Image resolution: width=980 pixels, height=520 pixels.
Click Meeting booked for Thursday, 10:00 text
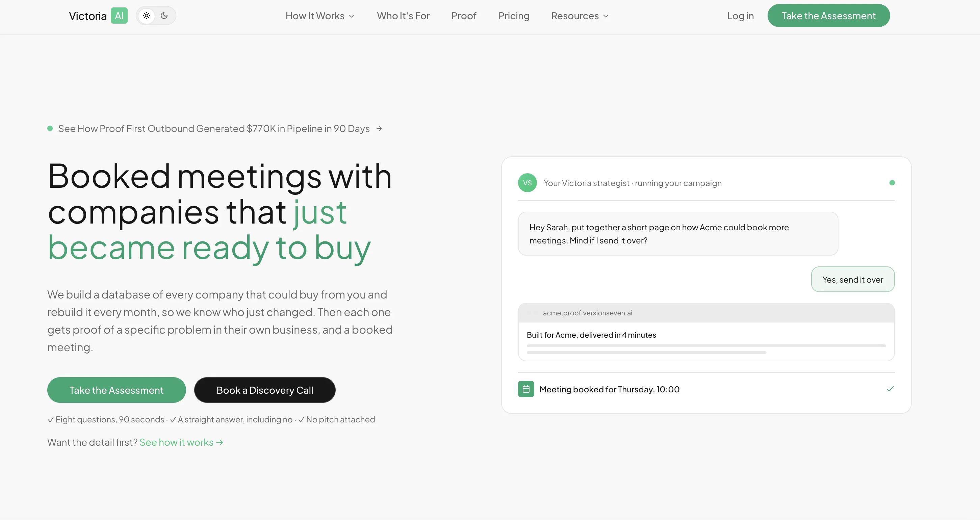point(610,389)
